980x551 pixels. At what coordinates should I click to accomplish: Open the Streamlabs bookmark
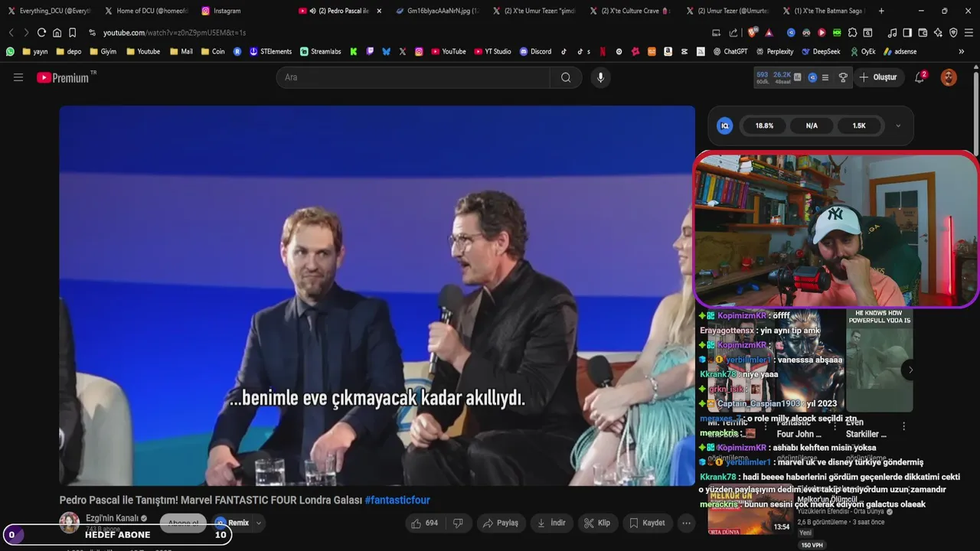(320, 51)
